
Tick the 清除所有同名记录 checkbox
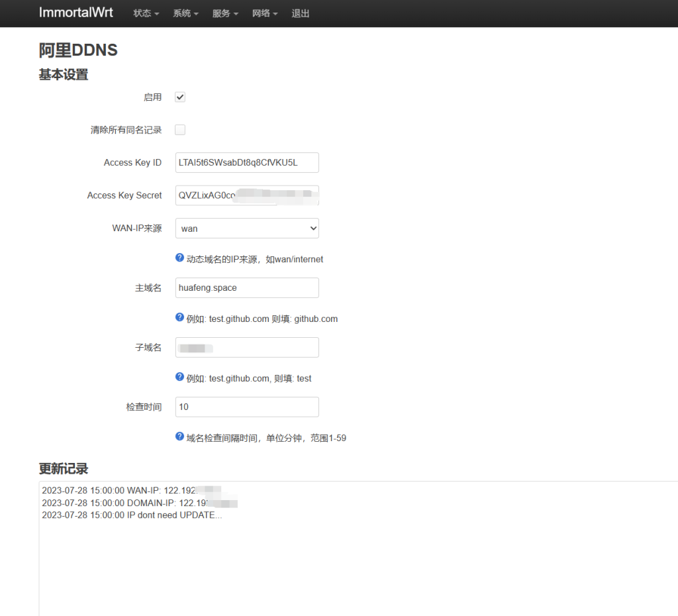[x=180, y=130]
